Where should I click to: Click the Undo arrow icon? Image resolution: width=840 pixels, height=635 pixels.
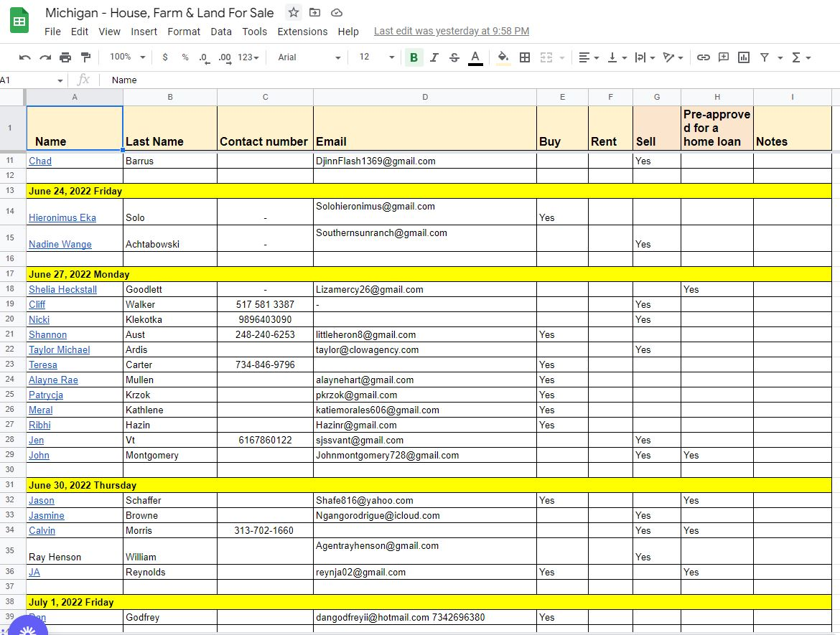coord(24,57)
